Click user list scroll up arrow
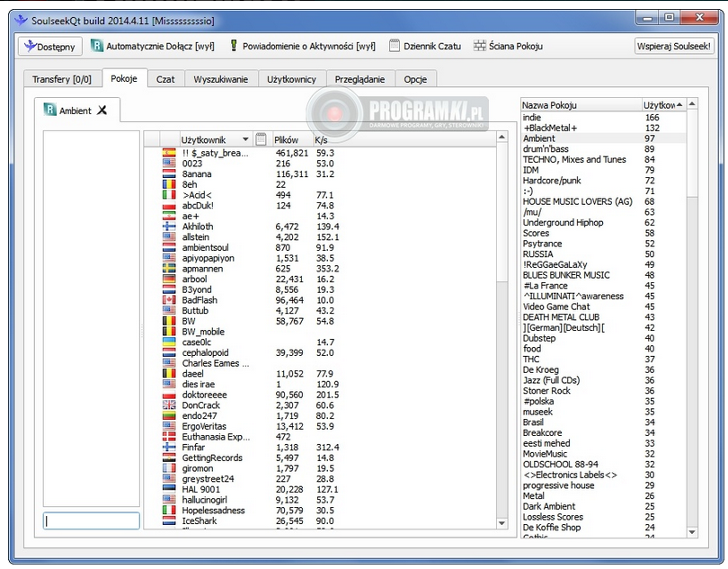 [x=502, y=137]
